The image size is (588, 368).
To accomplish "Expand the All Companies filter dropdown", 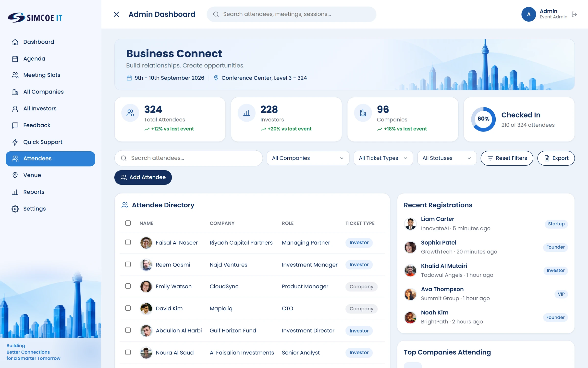I will coord(308,158).
